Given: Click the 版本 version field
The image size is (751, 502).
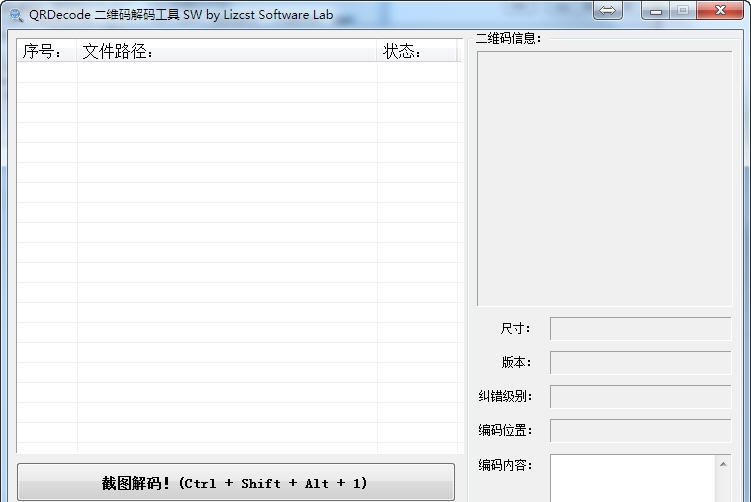Looking at the screenshot, I should (x=640, y=363).
